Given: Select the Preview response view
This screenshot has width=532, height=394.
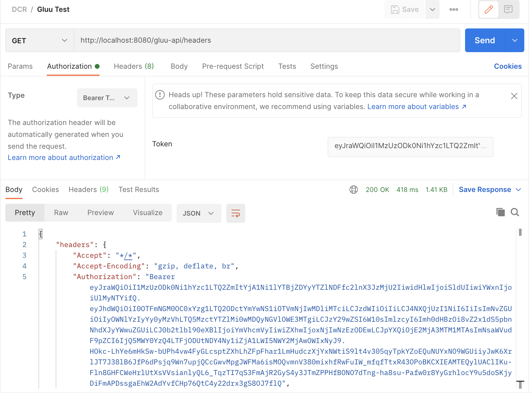Looking at the screenshot, I should [100, 213].
